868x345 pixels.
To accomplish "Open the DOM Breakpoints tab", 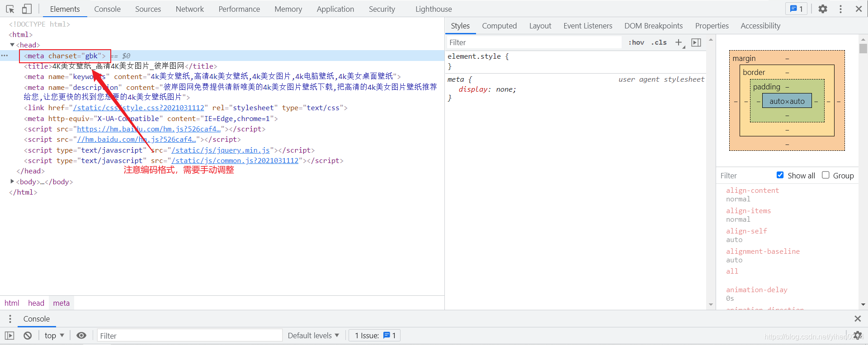I will [x=653, y=26].
